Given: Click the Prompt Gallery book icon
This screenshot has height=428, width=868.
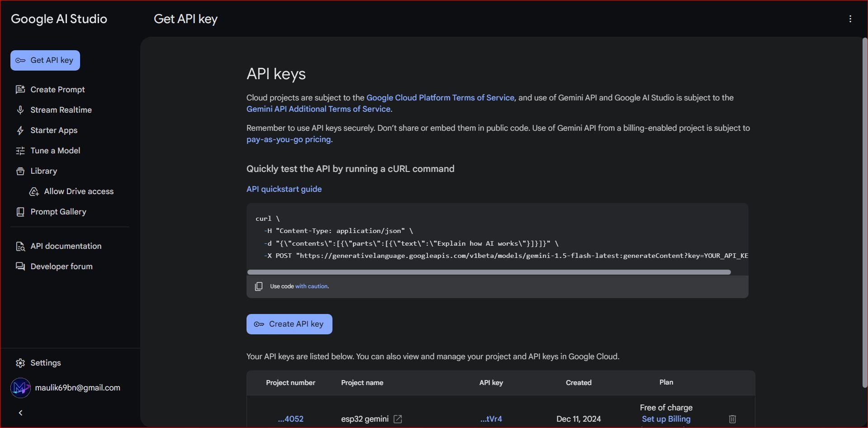Looking at the screenshot, I should tap(20, 212).
